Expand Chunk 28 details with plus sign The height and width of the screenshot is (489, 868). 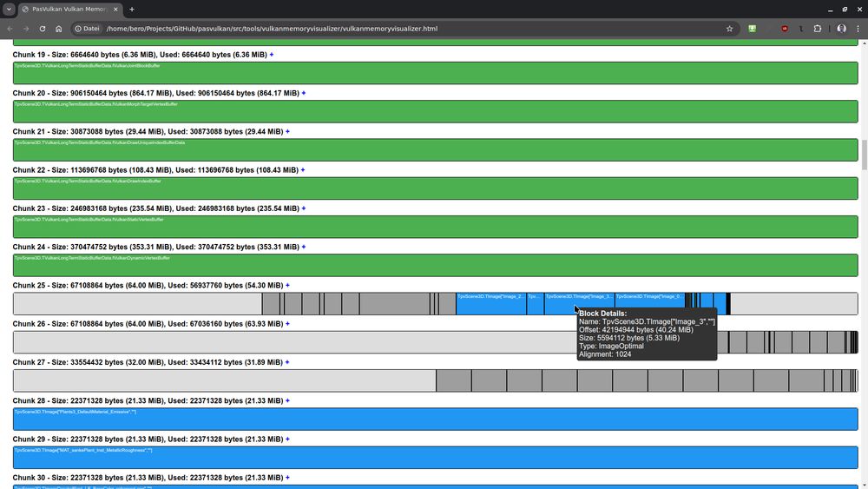[x=287, y=401]
